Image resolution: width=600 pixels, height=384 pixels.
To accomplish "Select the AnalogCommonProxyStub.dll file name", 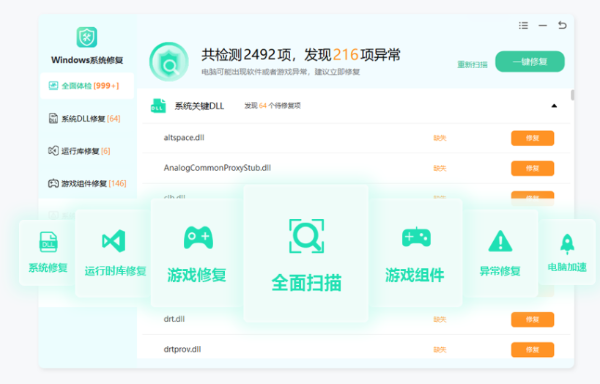I will 217,168.
